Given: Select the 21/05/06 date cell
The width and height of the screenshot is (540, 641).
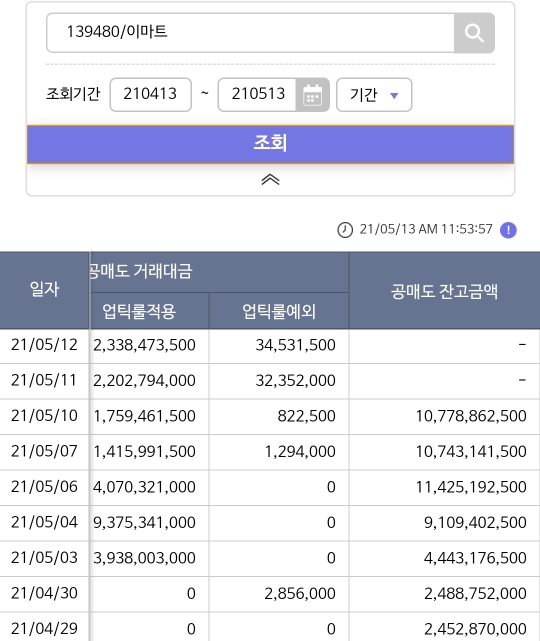Looking at the screenshot, I should (44, 487).
